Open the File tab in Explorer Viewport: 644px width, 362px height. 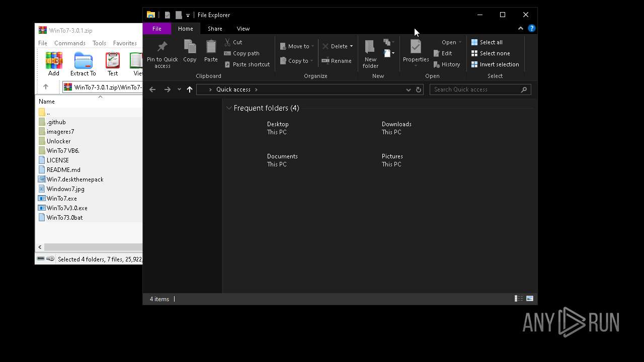click(x=157, y=29)
